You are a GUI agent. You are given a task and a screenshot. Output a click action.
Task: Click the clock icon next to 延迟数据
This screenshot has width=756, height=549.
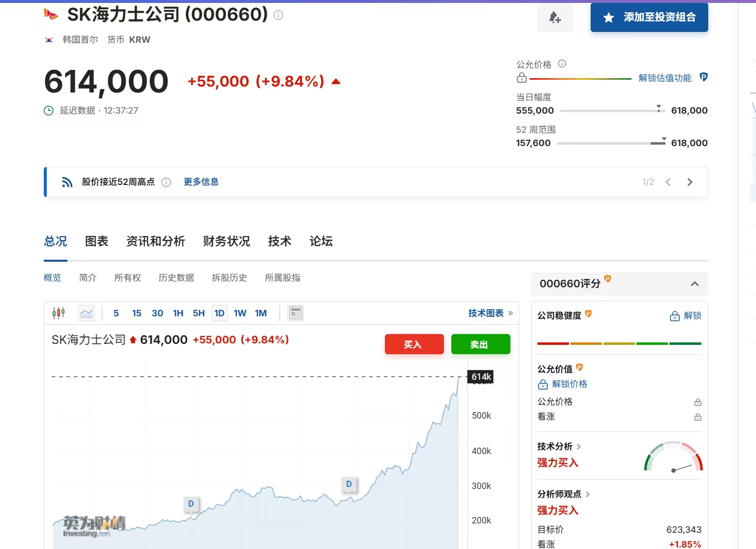click(49, 111)
